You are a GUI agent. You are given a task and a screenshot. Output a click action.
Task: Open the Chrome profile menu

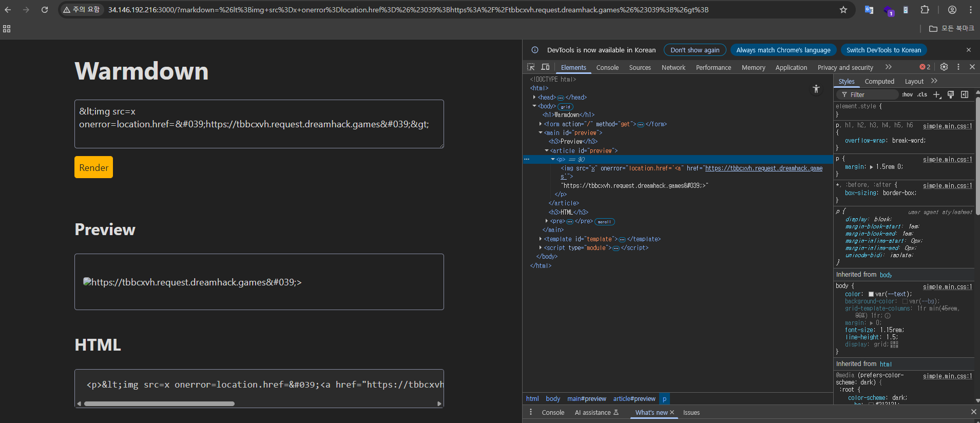click(x=952, y=10)
